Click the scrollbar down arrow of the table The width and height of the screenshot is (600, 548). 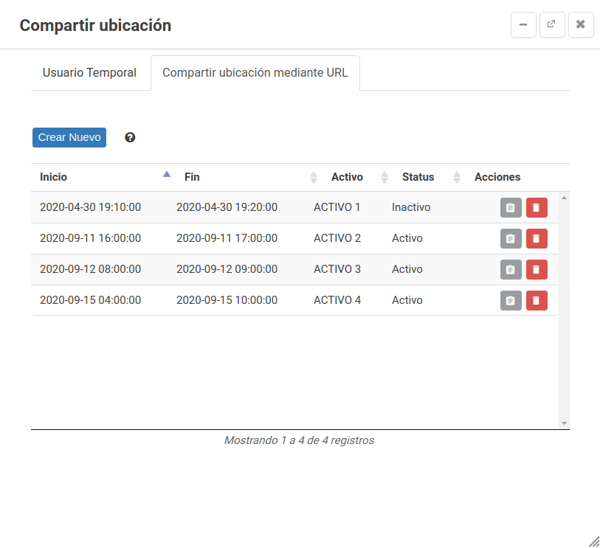[x=564, y=423]
